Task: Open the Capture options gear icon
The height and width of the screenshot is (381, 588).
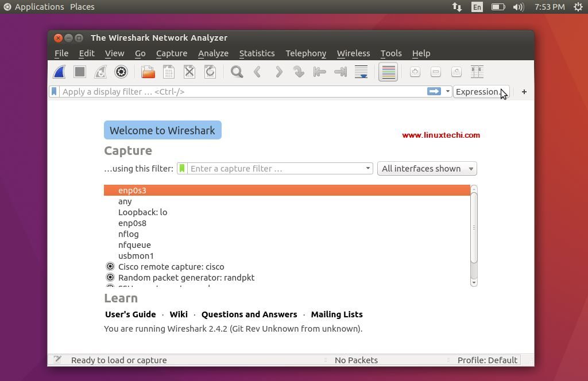Action: (x=120, y=72)
